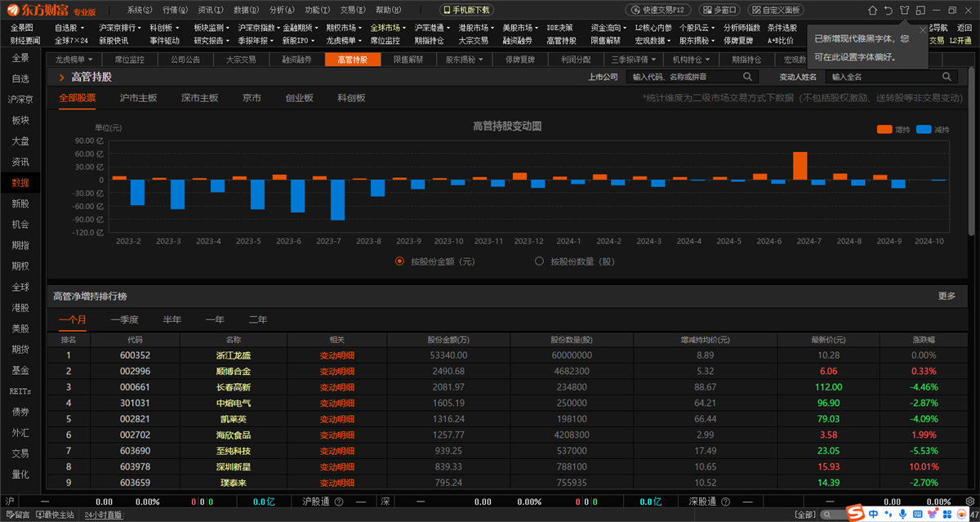Image resolution: width=980 pixels, height=522 pixels.
Task: Select 按股份金额（元） radio button
Action: pos(399,261)
